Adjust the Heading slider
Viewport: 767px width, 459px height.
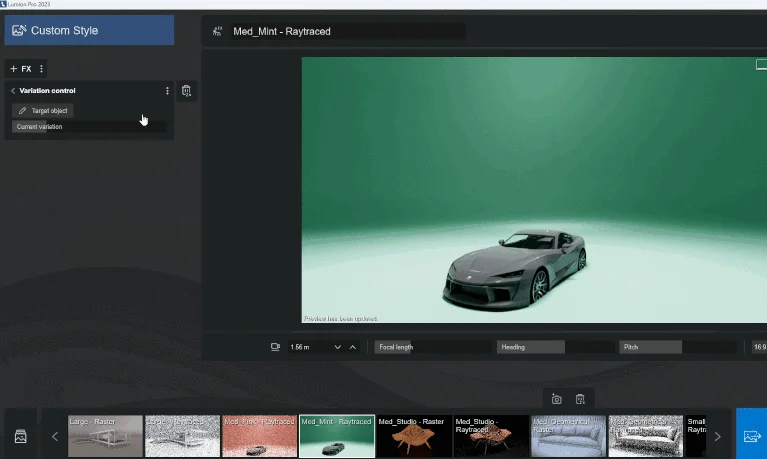click(x=555, y=347)
